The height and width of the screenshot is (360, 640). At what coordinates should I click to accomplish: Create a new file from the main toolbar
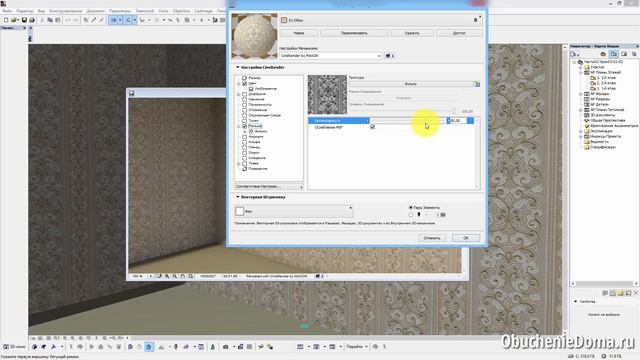click(x=6, y=20)
